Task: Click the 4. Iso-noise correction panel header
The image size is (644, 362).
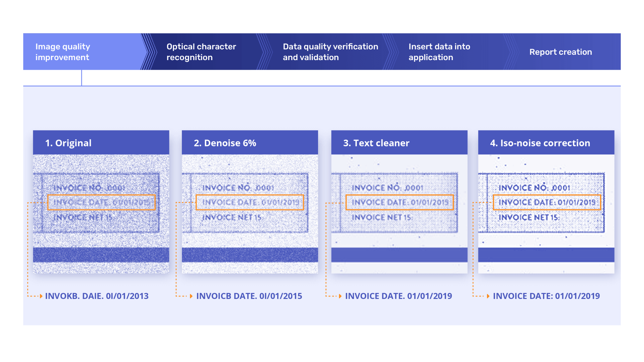Action: pyautogui.click(x=546, y=143)
